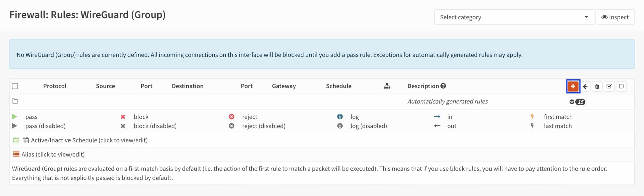Screen dimensions: 644x196
Task: Click the interfaces sitemap column icon
Action: point(387,86)
